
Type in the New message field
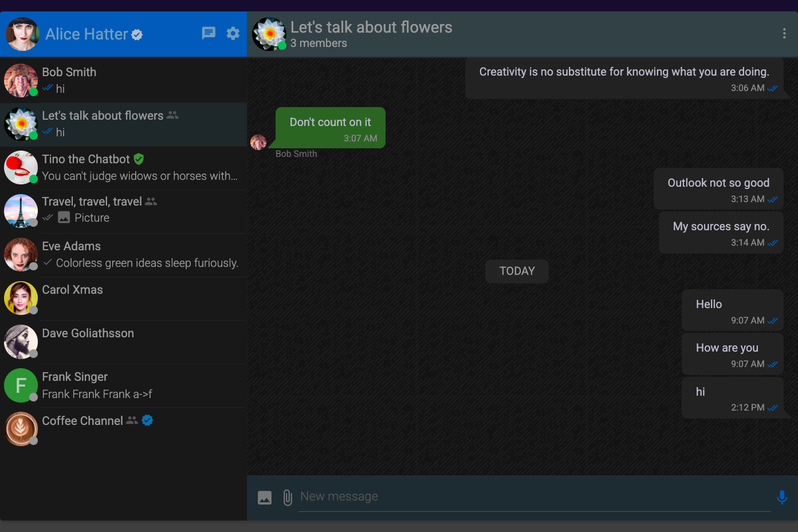coord(534,496)
